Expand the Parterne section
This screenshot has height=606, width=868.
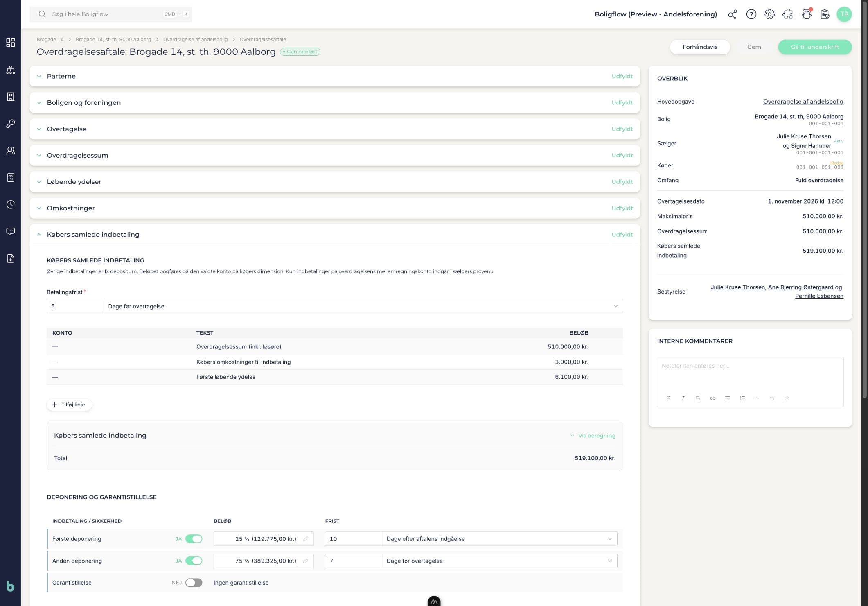(335, 76)
